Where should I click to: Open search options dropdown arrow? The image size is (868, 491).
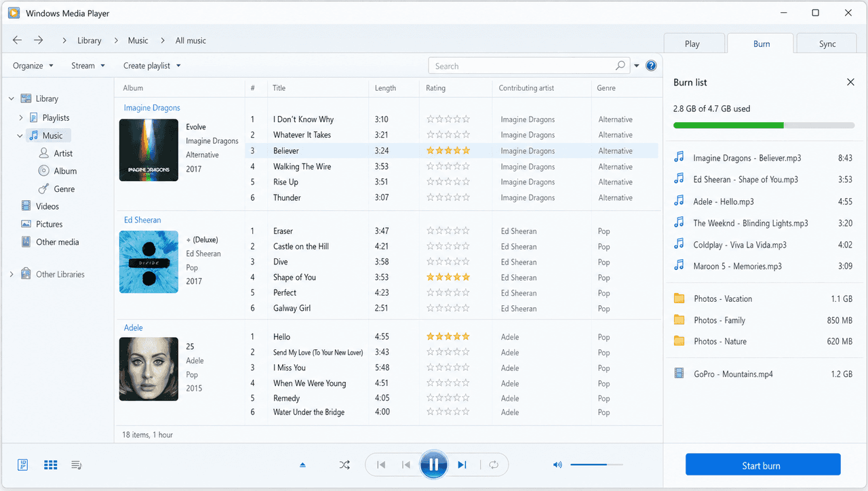(636, 66)
